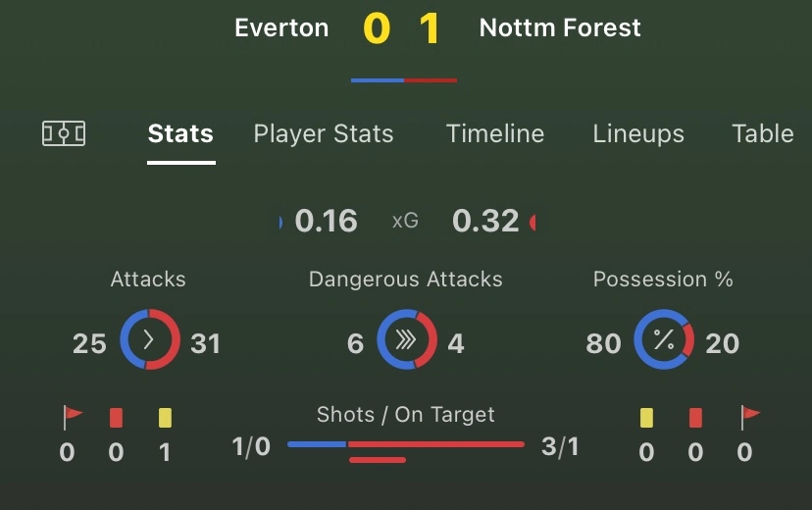Go to the Table tab
Image resolution: width=812 pixels, height=510 pixels.
pyautogui.click(x=762, y=134)
